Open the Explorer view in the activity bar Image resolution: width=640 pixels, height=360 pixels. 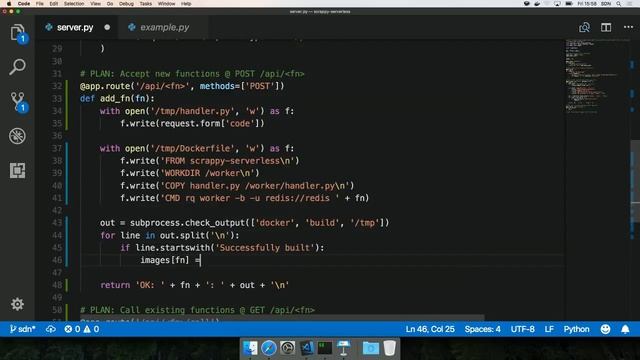(x=17, y=33)
